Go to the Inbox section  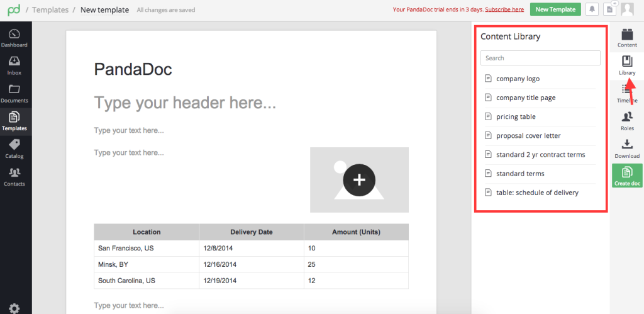pyautogui.click(x=14, y=65)
